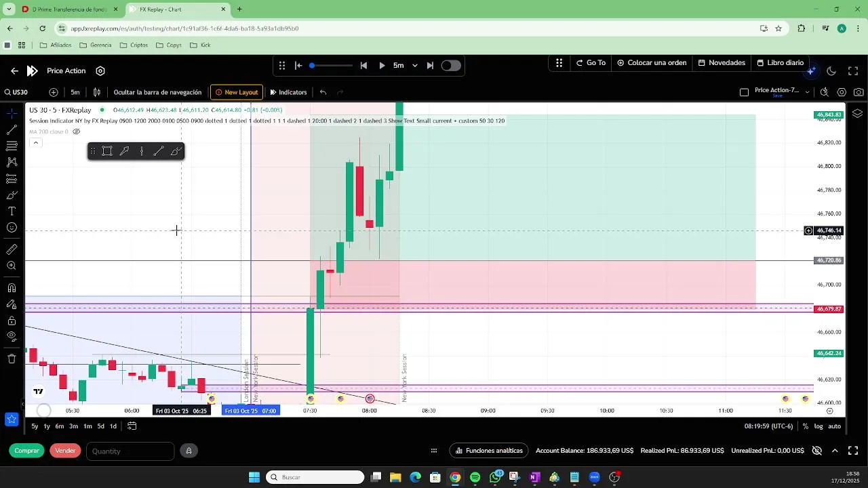Viewport: 868px width, 488px height.
Task: Select the 5y date range
Action: pos(35,426)
